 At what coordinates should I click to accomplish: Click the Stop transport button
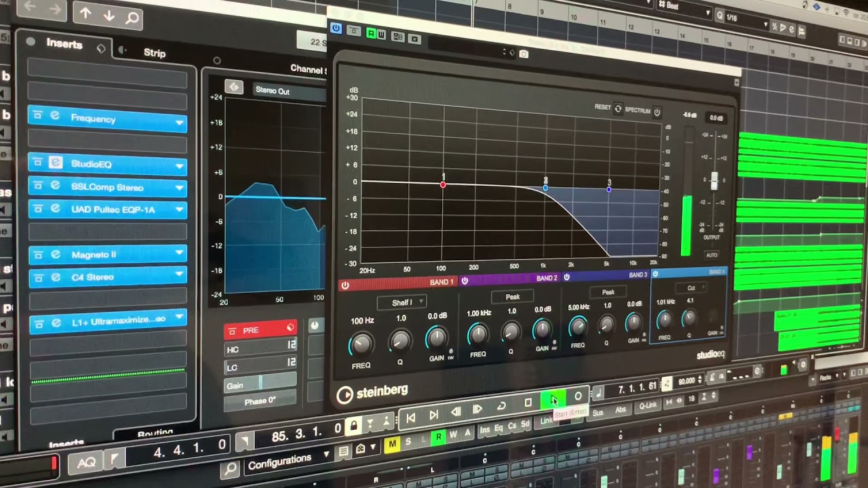528,403
